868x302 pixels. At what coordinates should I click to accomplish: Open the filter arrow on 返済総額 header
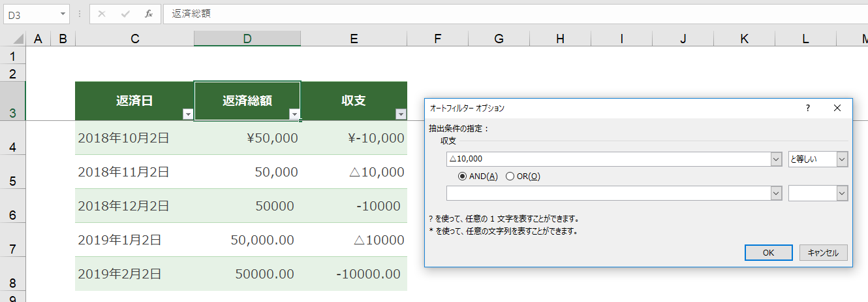294,114
